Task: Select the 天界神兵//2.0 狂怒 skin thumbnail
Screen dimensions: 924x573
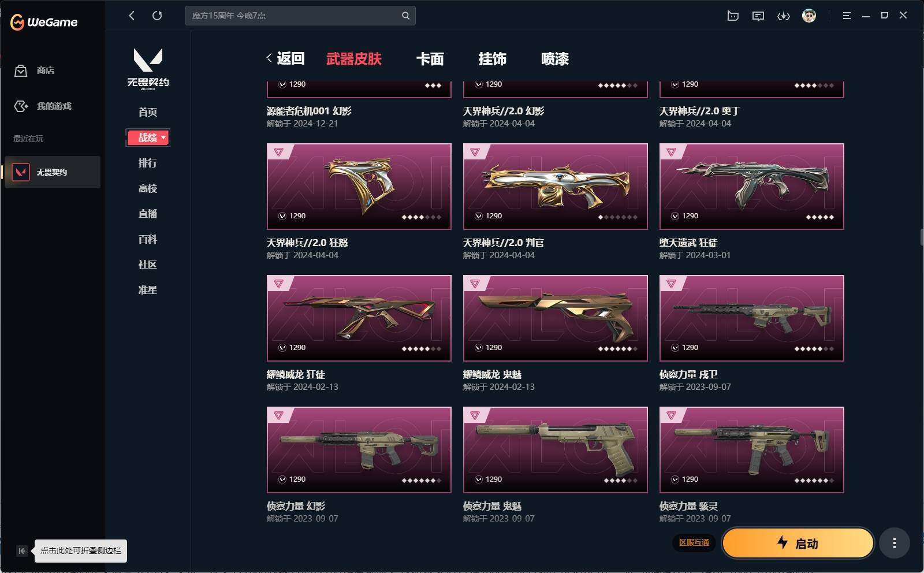Action: tap(359, 187)
